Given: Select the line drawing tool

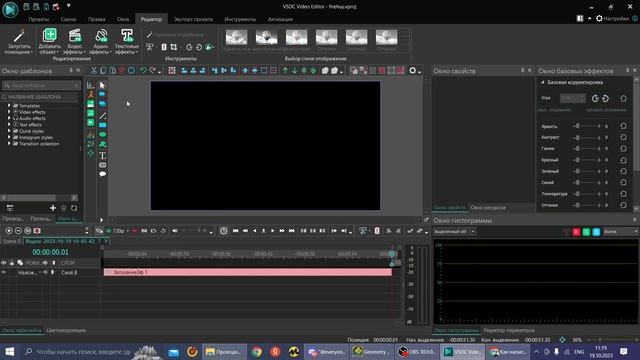Looking at the screenshot, I should pos(102,116).
